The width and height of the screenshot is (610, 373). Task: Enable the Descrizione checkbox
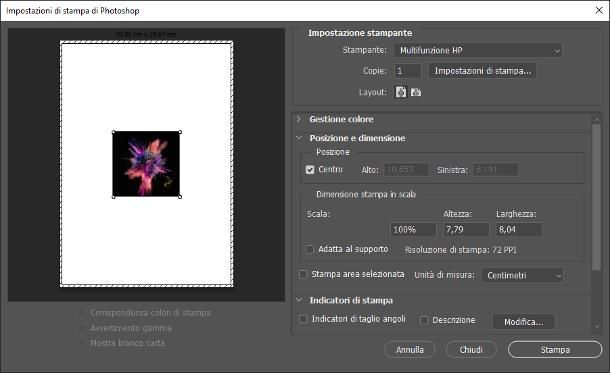[x=424, y=320]
